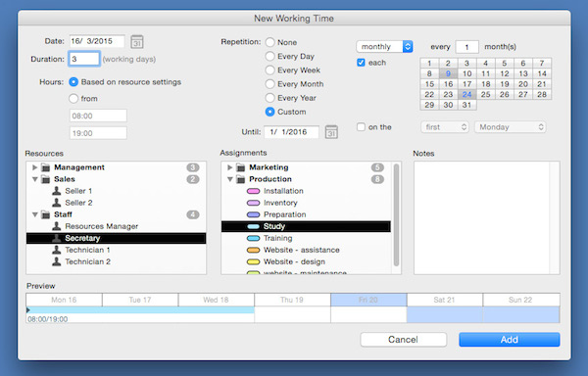Enable the 'on the' checkbox
The image size is (588, 376).
coord(361,127)
